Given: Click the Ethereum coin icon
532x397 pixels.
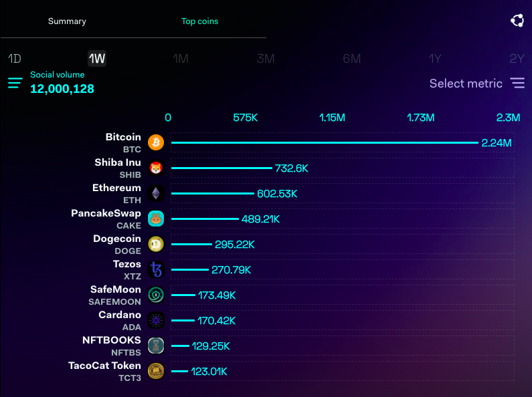Looking at the screenshot, I should coord(156,194).
